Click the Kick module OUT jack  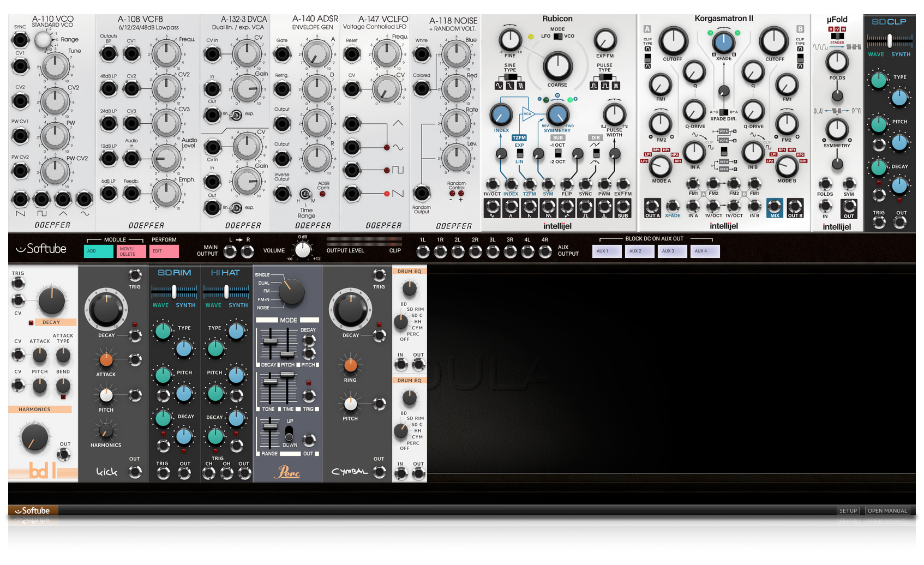tap(135, 472)
